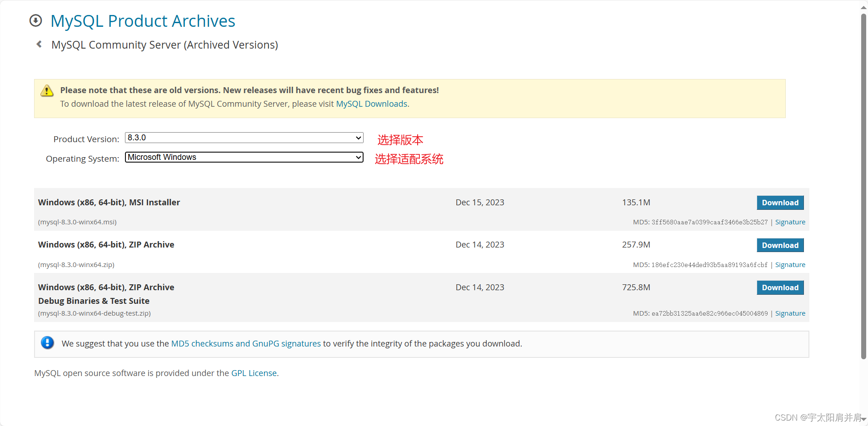The height and width of the screenshot is (426, 868).
Task: Open the Product Version dropdown
Action: (244, 138)
